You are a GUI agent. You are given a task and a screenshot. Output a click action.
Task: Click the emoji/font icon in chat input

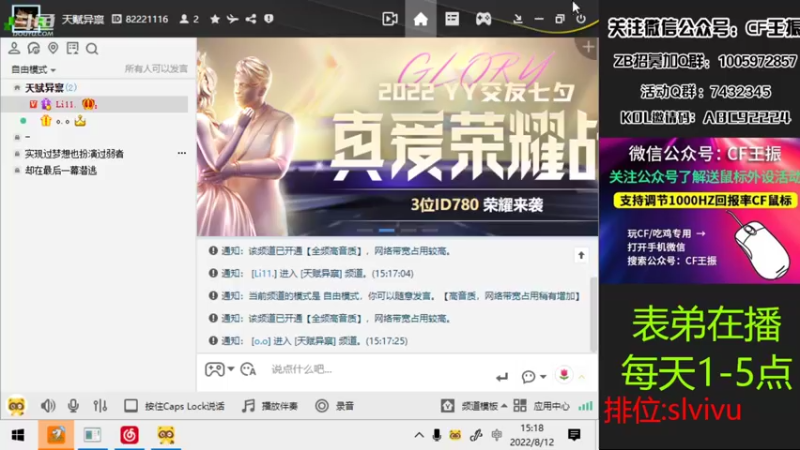click(x=248, y=369)
